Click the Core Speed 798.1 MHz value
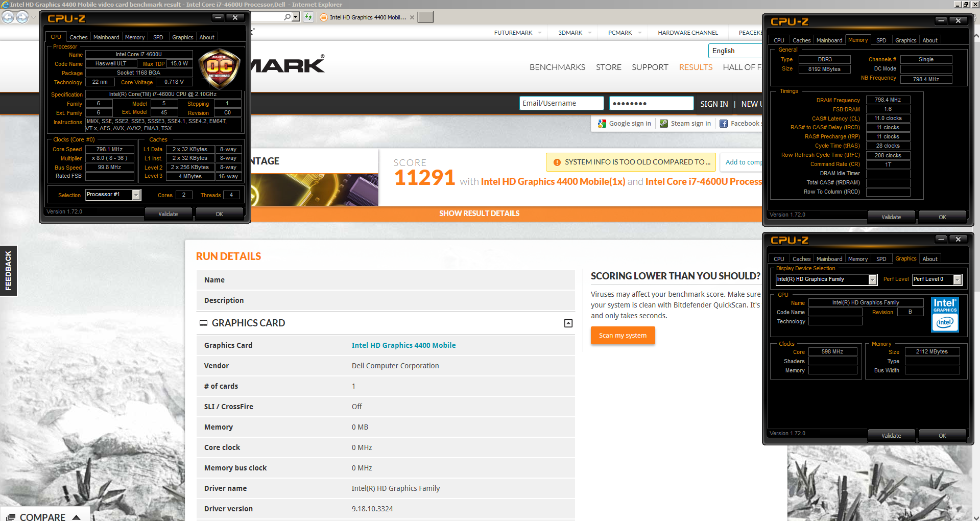The height and width of the screenshot is (521, 980). coord(109,149)
